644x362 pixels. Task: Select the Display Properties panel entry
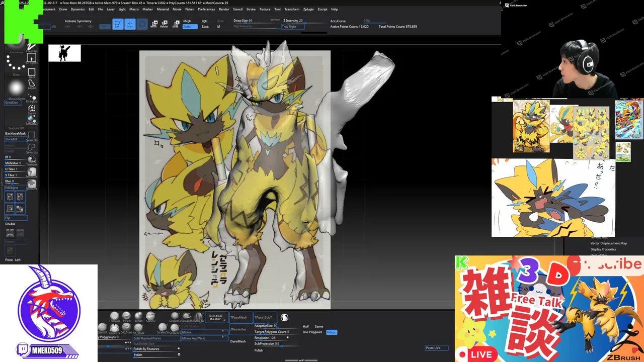click(603, 249)
